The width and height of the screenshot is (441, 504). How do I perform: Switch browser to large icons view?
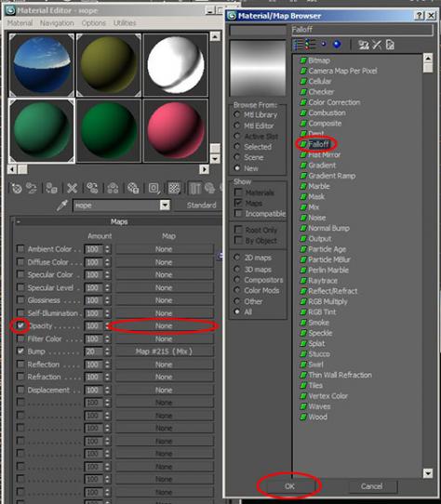[x=337, y=45]
